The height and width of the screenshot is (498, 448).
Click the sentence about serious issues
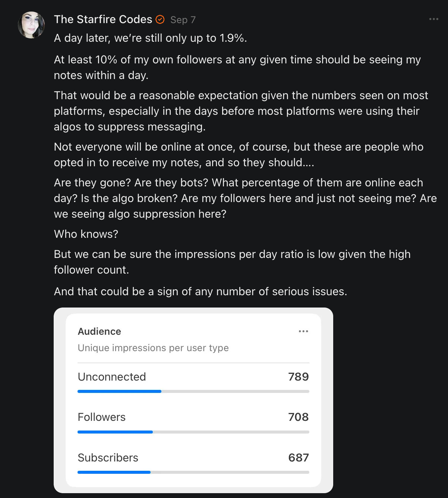201,291
